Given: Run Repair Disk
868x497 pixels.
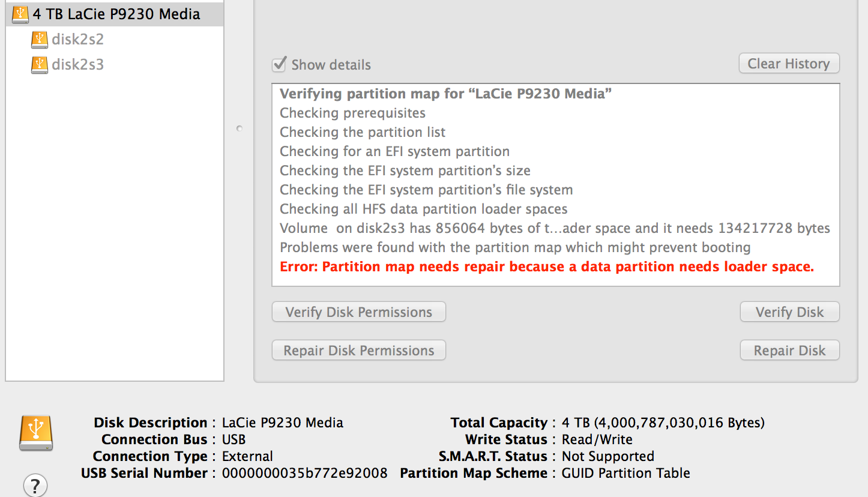Looking at the screenshot, I should (x=789, y=351).
